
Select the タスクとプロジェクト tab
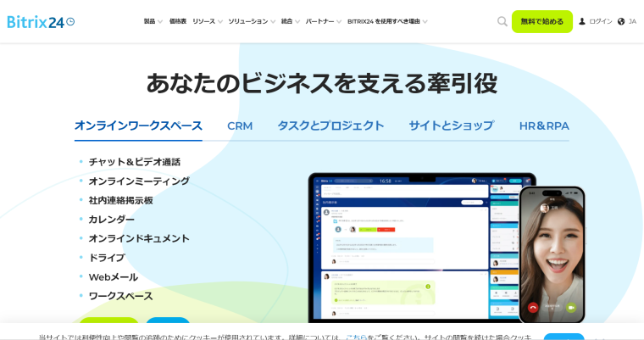tap(330, 125)
